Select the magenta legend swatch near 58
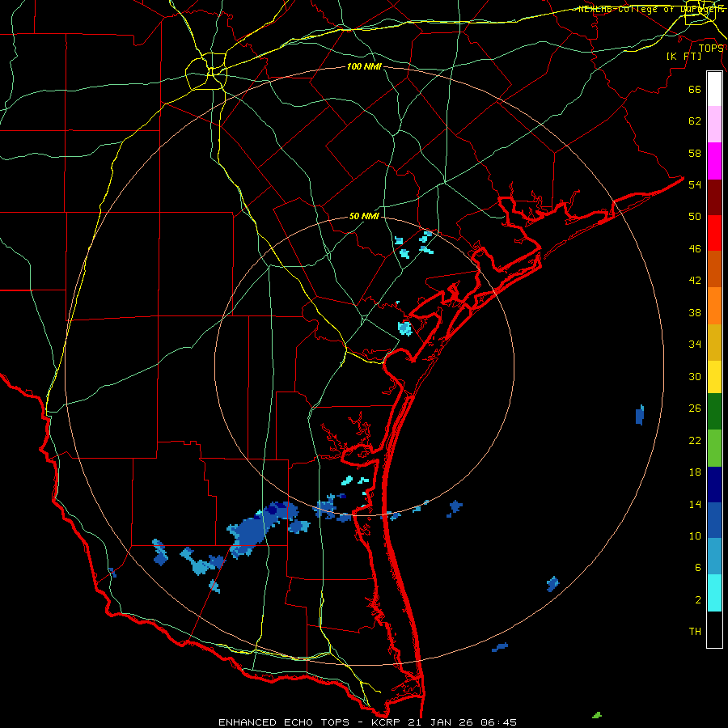728x728 pixels. tap(714, 161)
